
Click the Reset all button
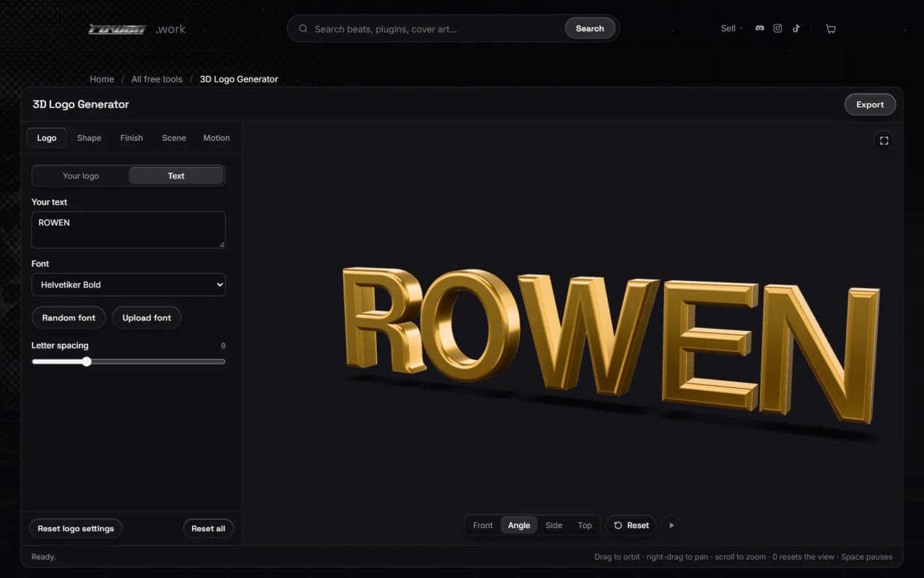[x=208, y=528]
